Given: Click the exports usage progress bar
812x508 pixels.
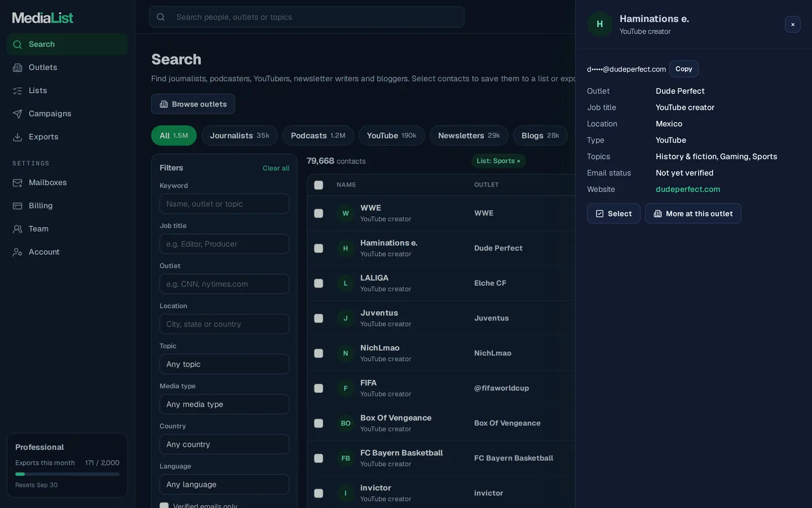Looking at the screenshot, I should click(x=67, y=474).
